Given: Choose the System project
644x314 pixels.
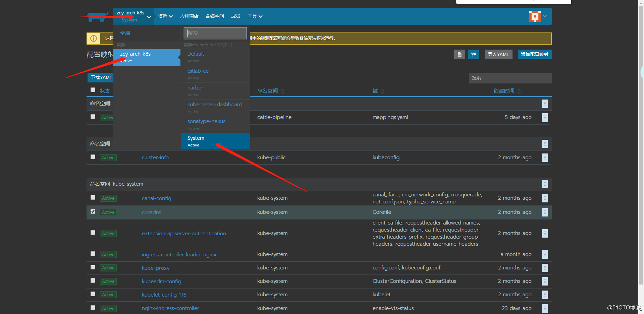Looking at the screenshot, I should (215, 141).
